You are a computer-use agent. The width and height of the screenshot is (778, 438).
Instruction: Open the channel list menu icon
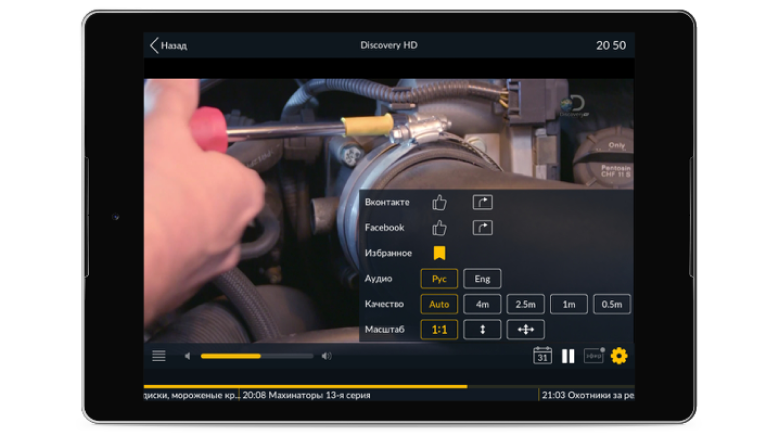point(159,356)
